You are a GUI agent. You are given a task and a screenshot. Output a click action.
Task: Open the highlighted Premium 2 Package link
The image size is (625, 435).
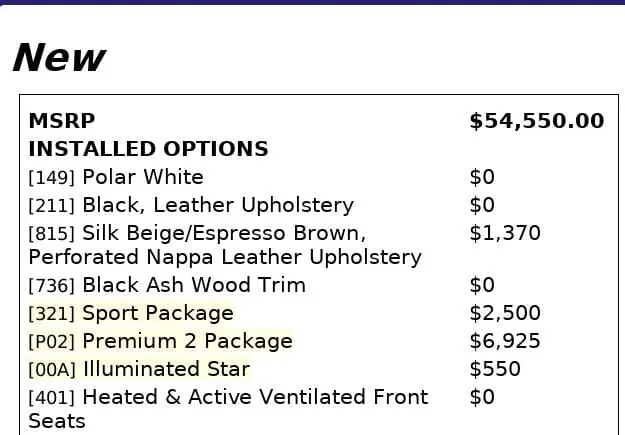[x=187, y=341]
